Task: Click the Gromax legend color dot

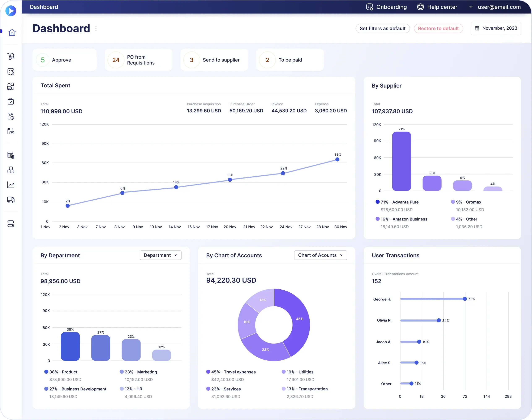Action: coord(453,202)
